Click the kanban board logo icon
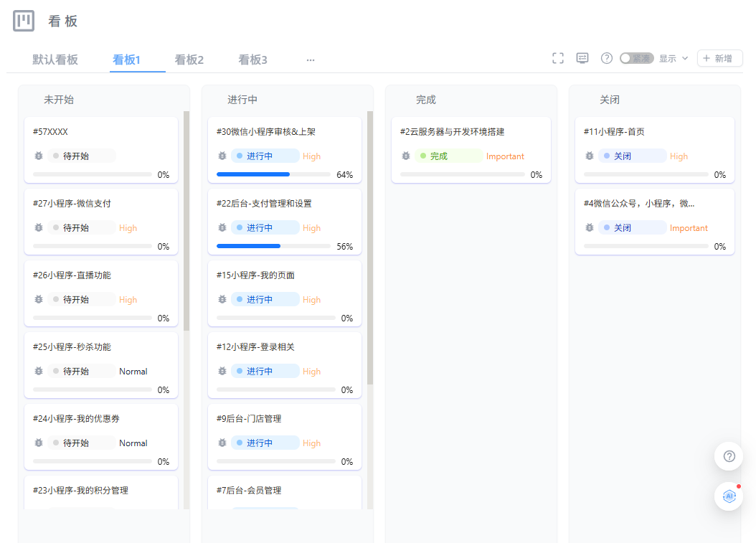 [24, 21]
